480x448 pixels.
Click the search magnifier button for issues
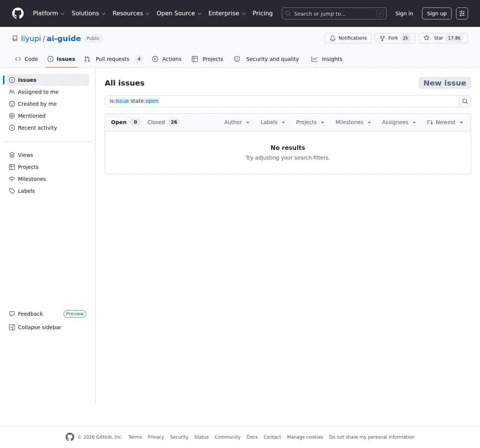[465, 101]
